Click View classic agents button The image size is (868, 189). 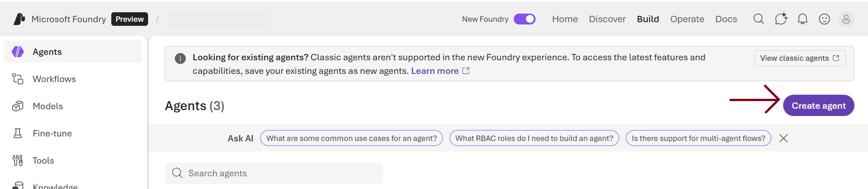pyautogui.click(x=799, y=58)
